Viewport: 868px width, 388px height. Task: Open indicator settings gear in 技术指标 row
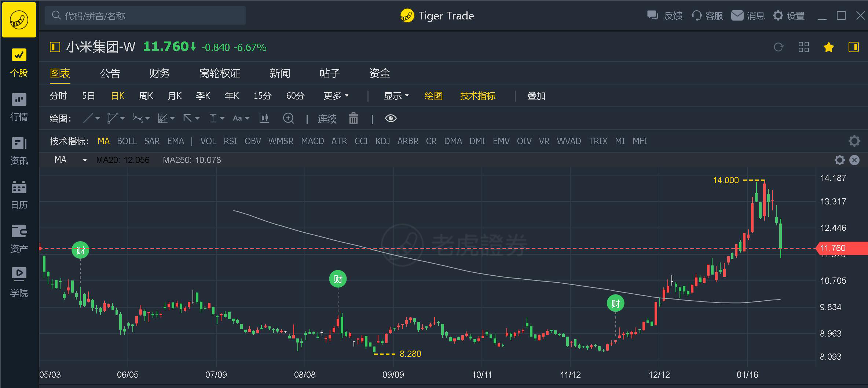tap(854, 141)
